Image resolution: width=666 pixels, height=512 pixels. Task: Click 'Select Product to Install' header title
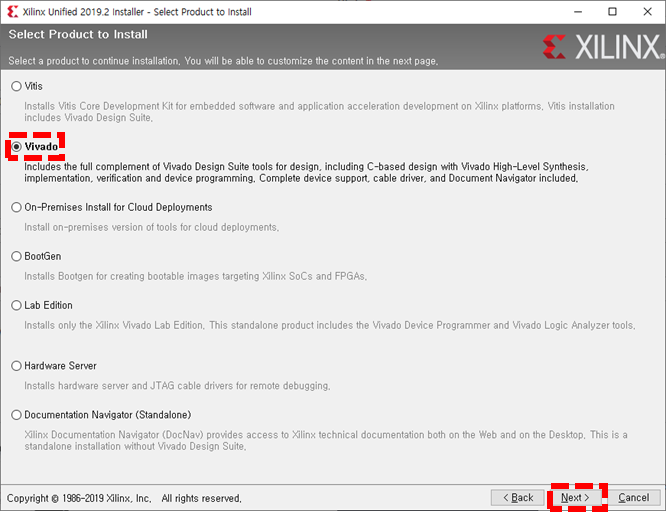pyautogui.click(x=78, y=34)
